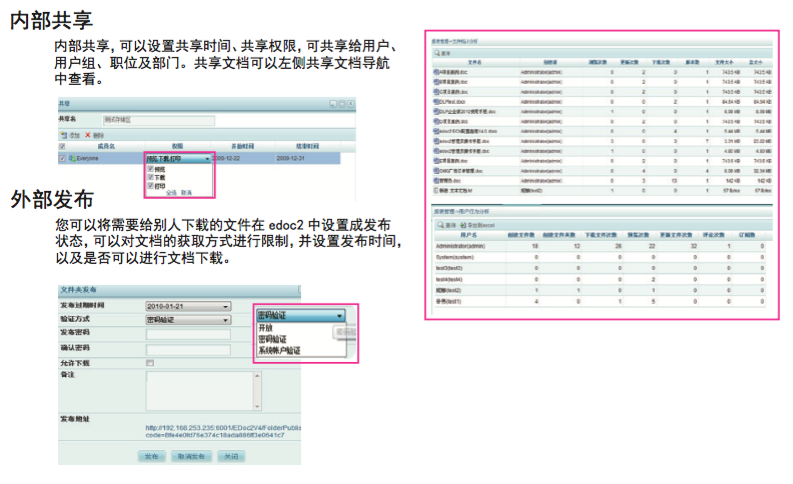
Task: Click the Word icon of DLPtest.doc
Action: click(x=436, y=101)
